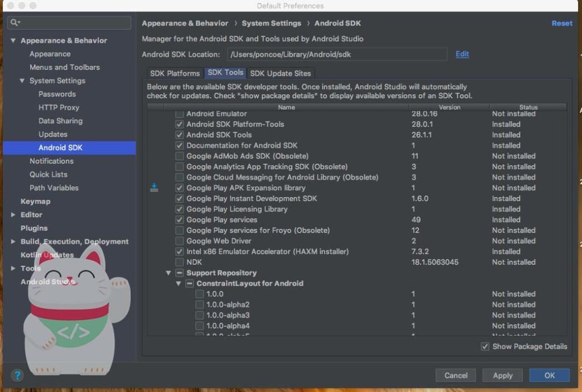Expand Build, Execution, Deployment section
Viewport: 582px width, 392px height.
click(14, 241)
